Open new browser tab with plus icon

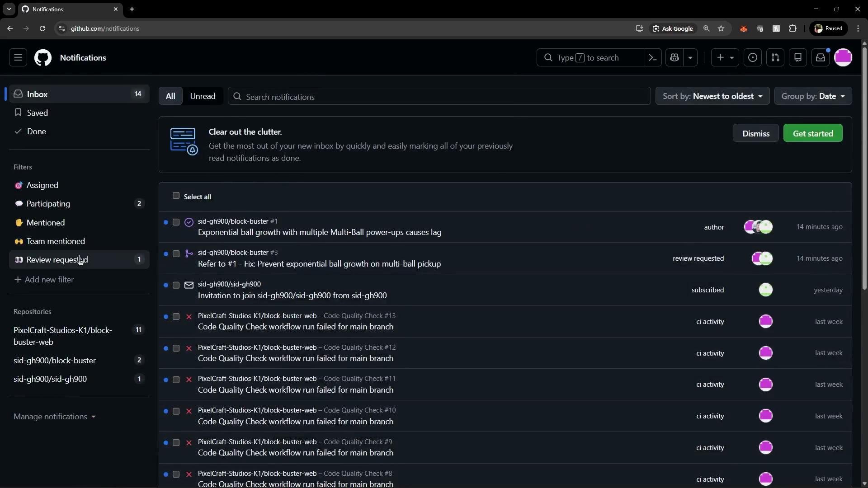(x=132, y=9)
